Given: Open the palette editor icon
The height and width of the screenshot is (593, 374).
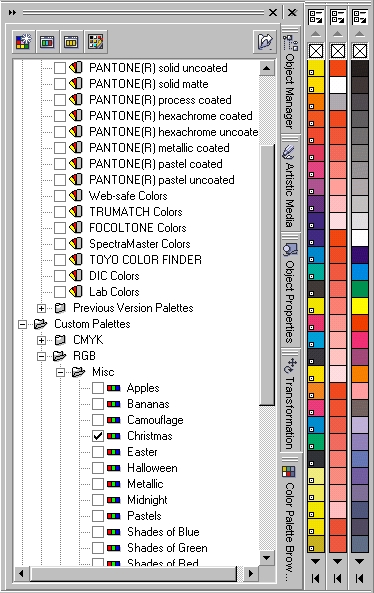Looking at the screenshot, I should 96,41.
